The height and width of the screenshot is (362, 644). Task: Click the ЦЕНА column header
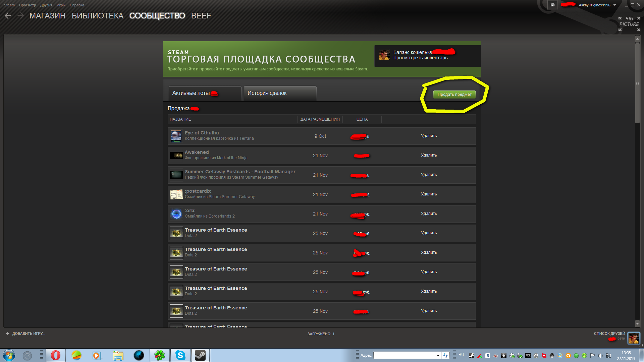[362, 119]
